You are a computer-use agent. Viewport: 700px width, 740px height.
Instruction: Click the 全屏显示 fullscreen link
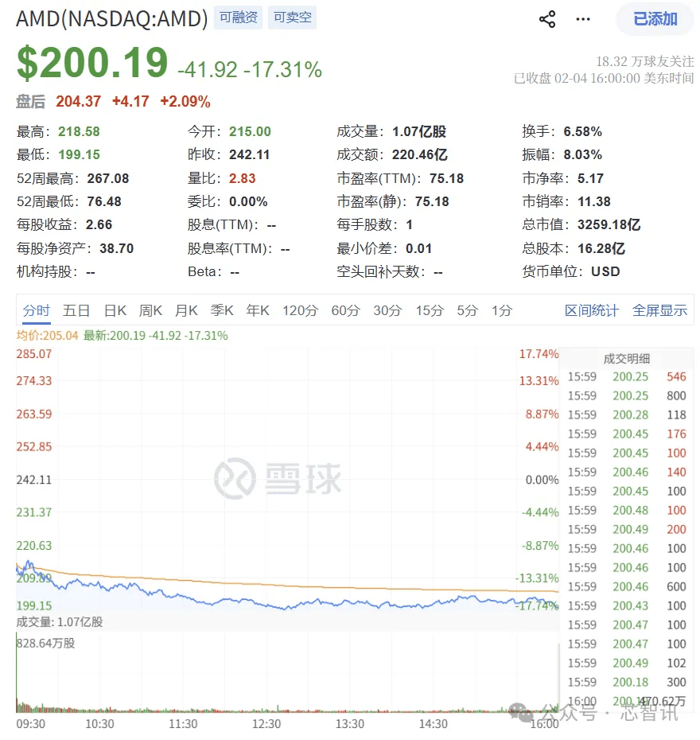click(659, 310)
